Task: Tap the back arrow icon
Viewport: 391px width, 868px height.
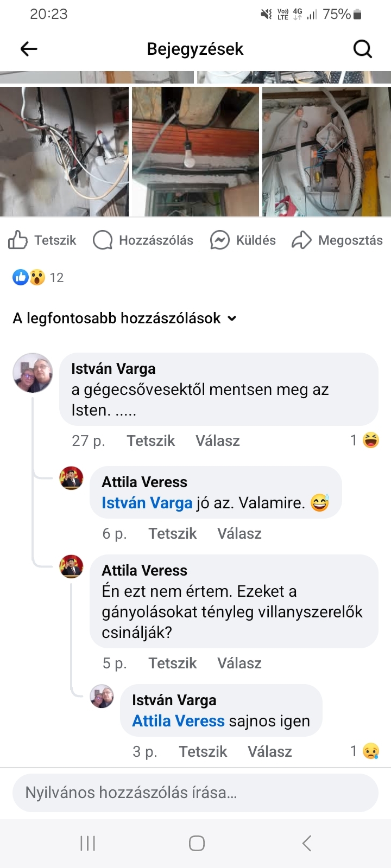Action: coord(29,49)
